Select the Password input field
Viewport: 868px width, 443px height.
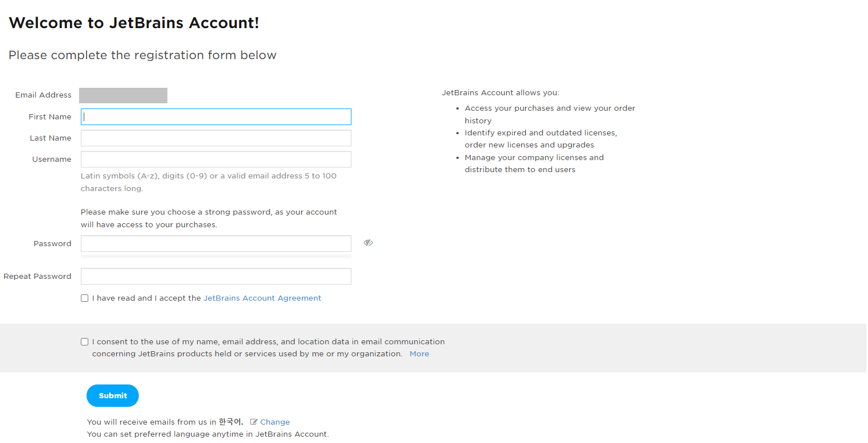[216, 243]
